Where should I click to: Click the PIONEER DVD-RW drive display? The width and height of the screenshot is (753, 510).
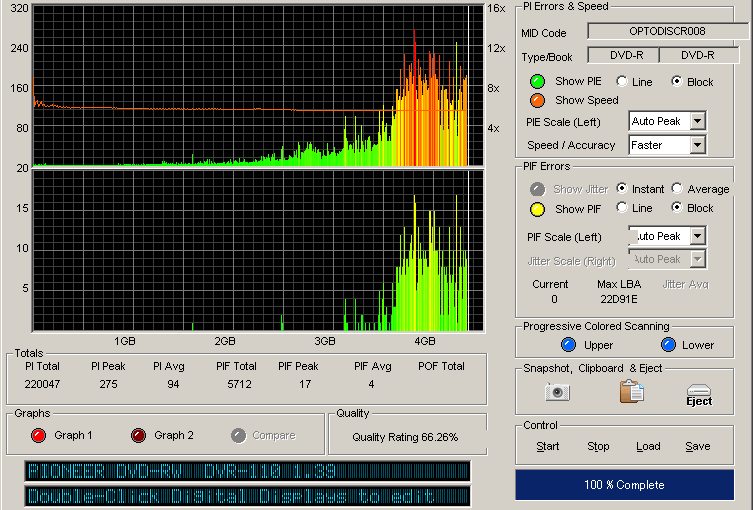click(x=247, y=471)
